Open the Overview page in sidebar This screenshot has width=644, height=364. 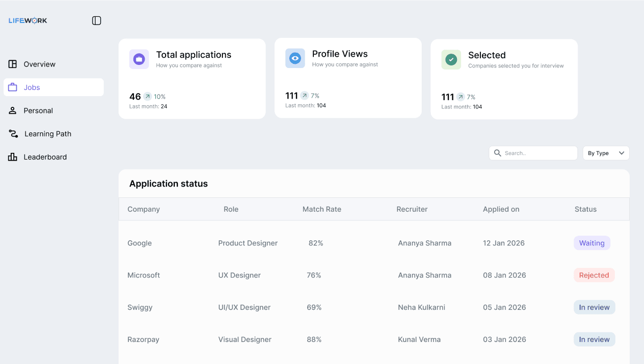(39, 64)
